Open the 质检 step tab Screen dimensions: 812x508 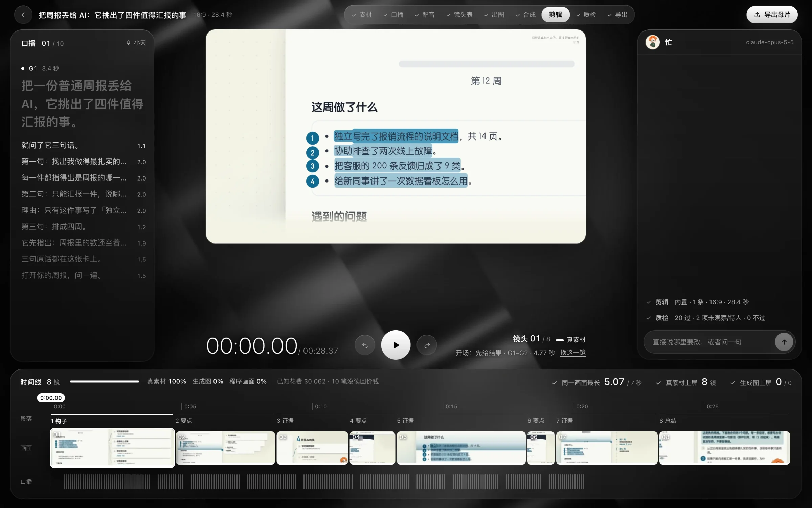click(x=586, y=15)
